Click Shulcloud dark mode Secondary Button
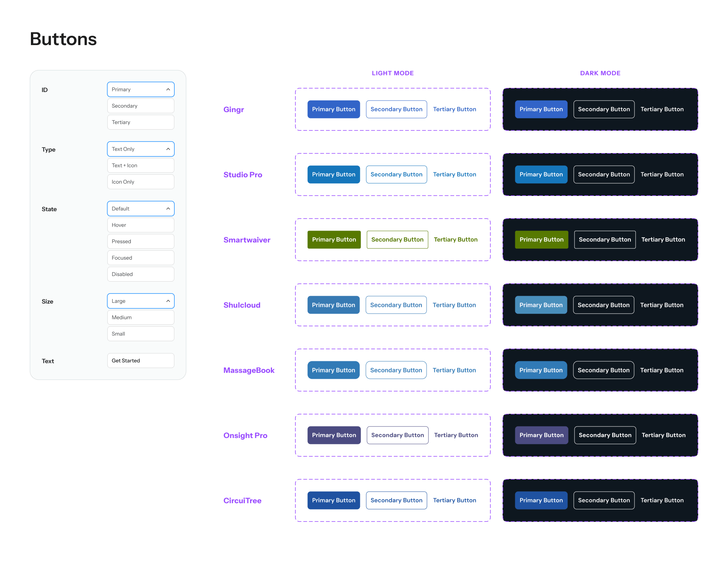 (604, 305)
